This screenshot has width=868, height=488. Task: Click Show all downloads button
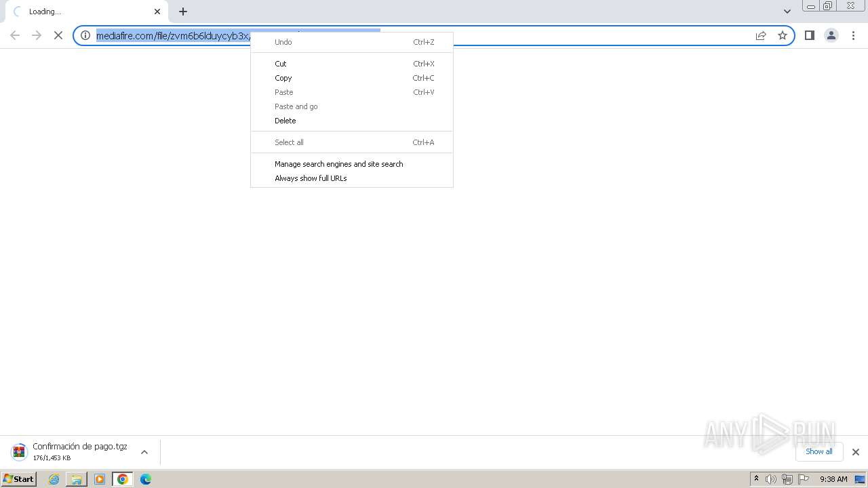(x=818, y=451)
